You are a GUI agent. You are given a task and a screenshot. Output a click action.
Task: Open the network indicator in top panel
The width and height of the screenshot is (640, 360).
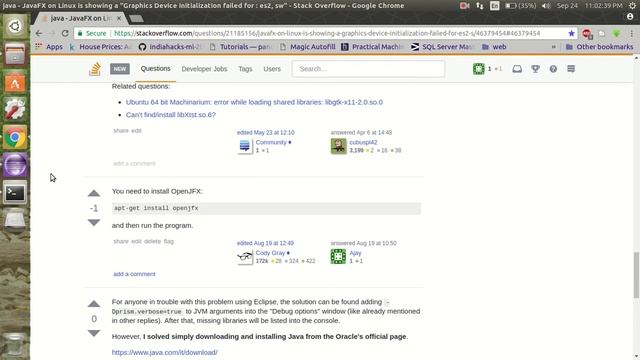tap(480, 6)
